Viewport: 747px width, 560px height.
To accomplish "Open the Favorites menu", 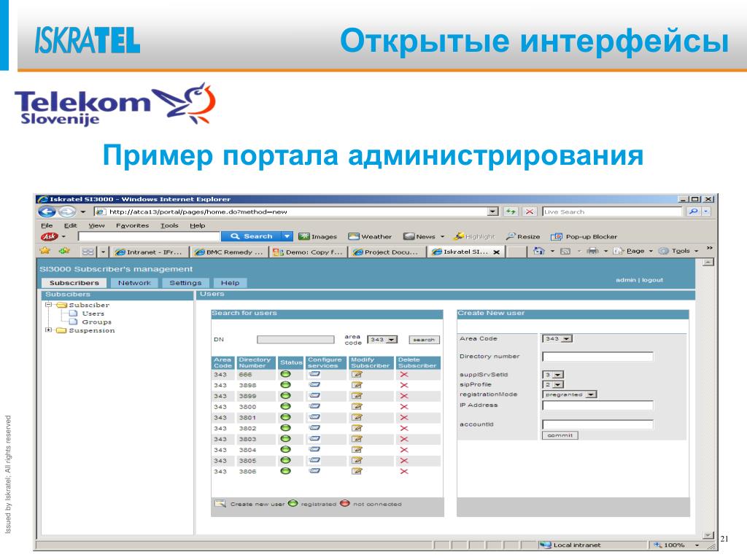I will pos(133,225).
